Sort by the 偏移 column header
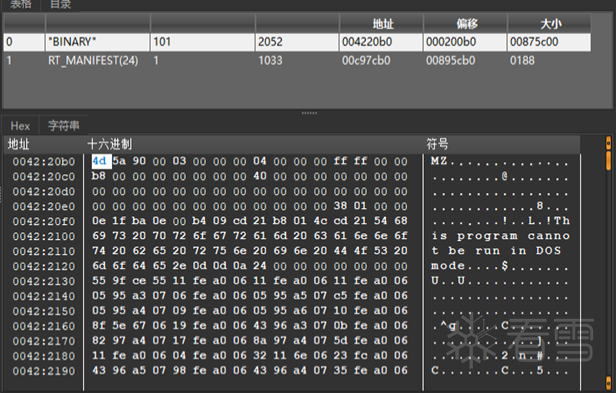The image size is (616, 393). (x=465, y=24)
